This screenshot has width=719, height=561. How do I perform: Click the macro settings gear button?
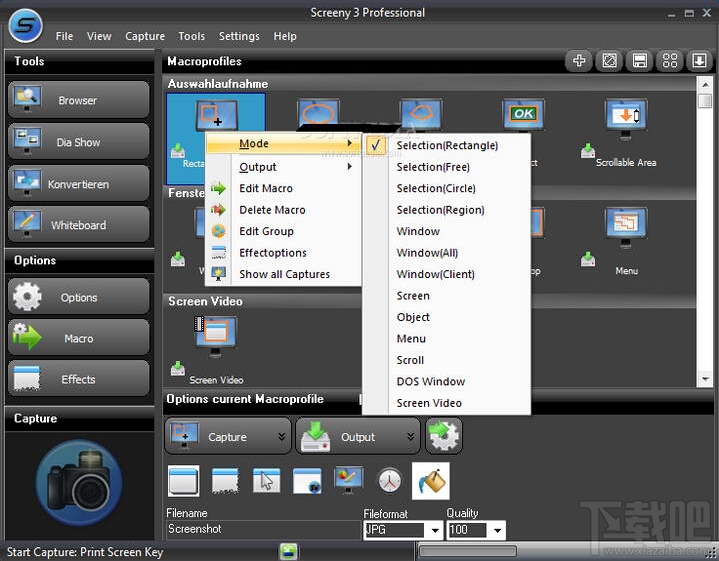tap(443, 435)
